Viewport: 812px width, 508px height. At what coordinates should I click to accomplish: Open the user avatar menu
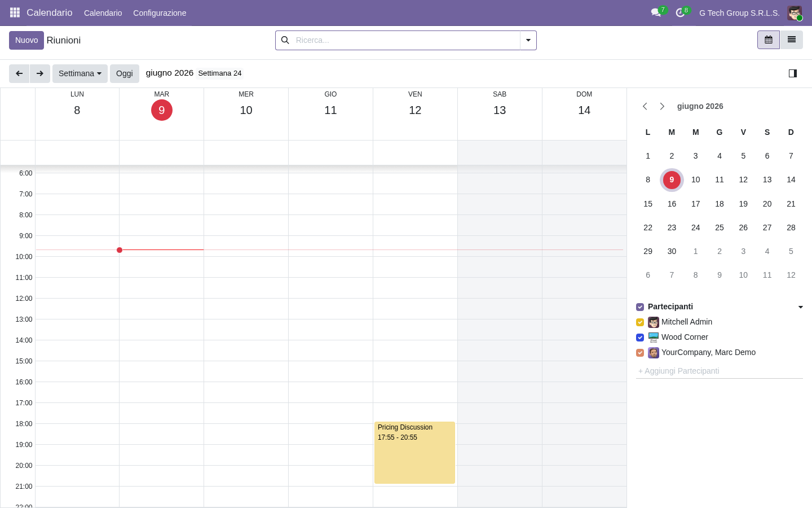[x=795, y=12]
